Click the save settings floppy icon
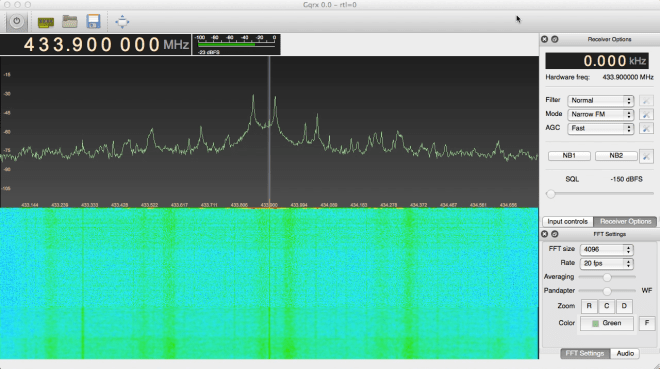Viewport: 660px width, 369px height. [93, 21]
